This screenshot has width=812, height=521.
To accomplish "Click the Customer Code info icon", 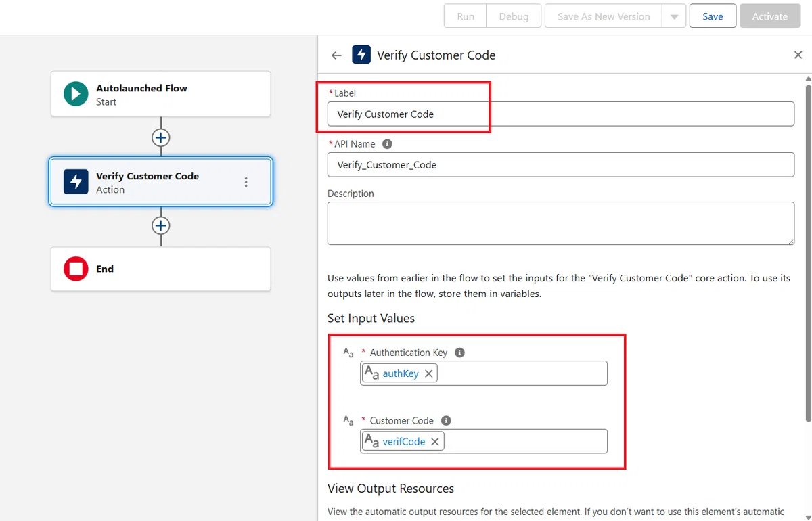I will (x=446, y=420).
